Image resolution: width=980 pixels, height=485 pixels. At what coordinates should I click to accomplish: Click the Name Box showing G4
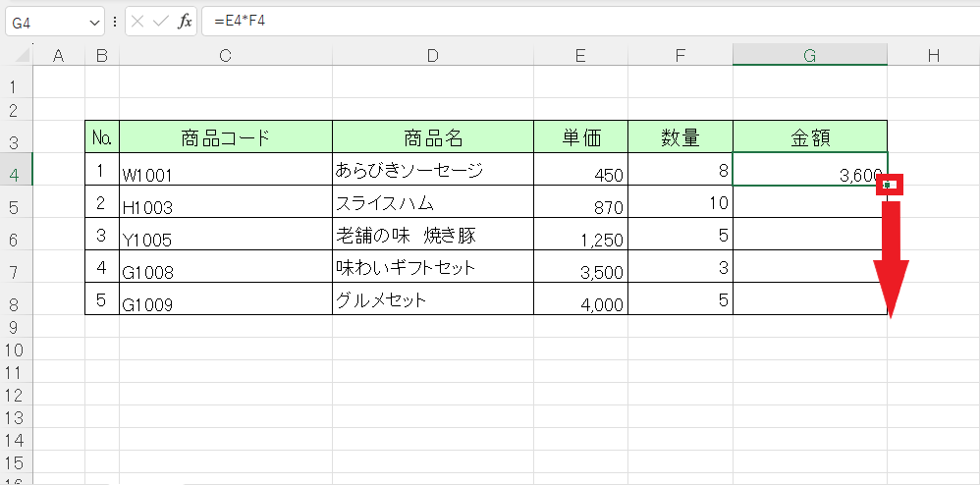(55, 22)
